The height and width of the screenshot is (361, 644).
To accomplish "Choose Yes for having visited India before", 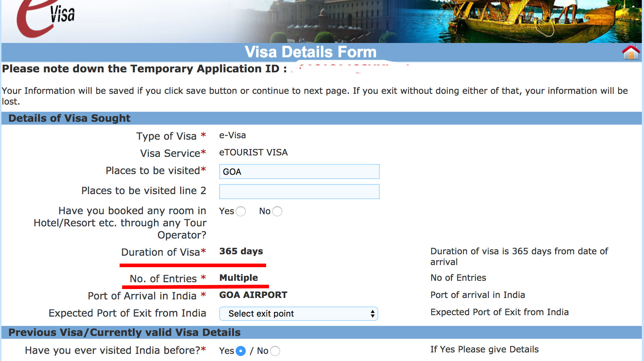I will (x=241, y=351).
